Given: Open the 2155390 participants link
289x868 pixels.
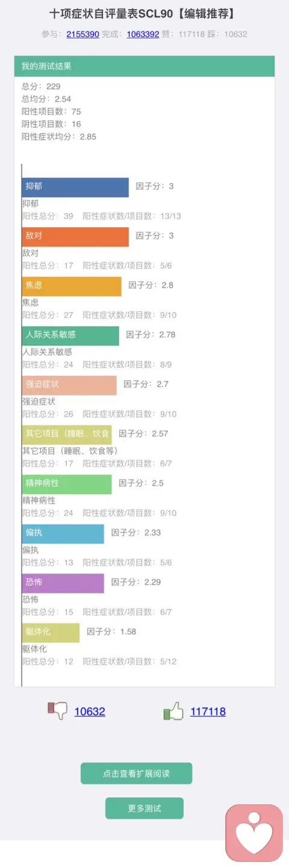Looking at the screenshot, I should point(82,34).
